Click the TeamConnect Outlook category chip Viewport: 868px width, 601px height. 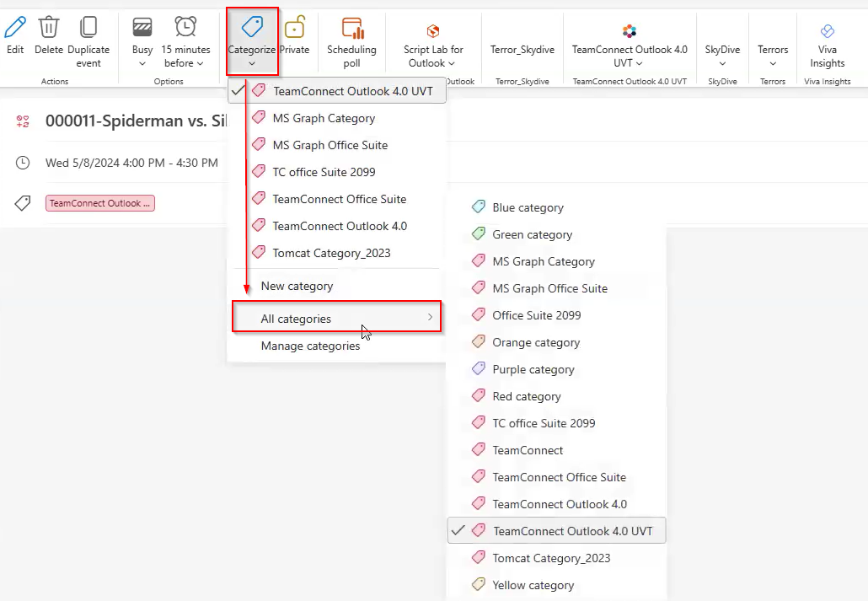[x=100, y=203]
